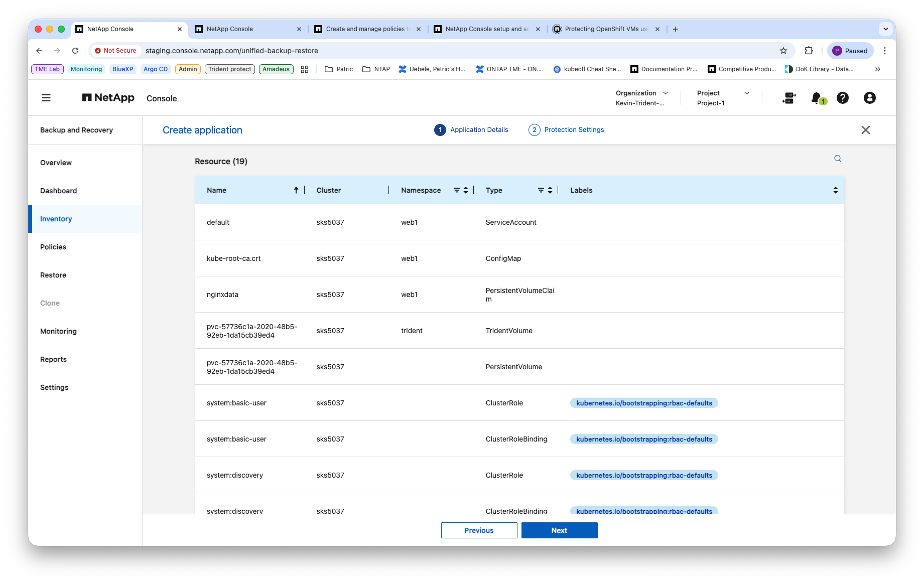This screenshot has width=924, height=583.
Task: Switch to NetApp Console setup tab
Action: (x=487, y=29)
